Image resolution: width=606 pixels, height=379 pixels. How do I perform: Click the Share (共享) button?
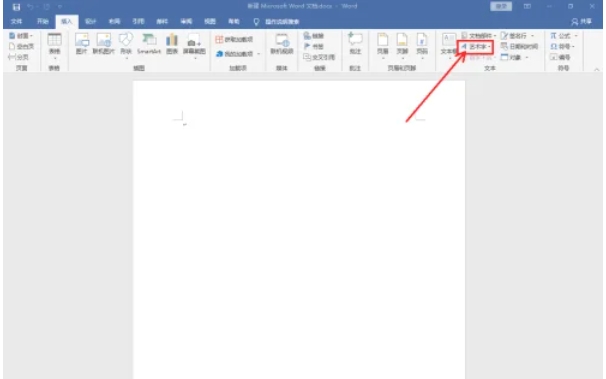pyautogui.click(x=582, y=22)
